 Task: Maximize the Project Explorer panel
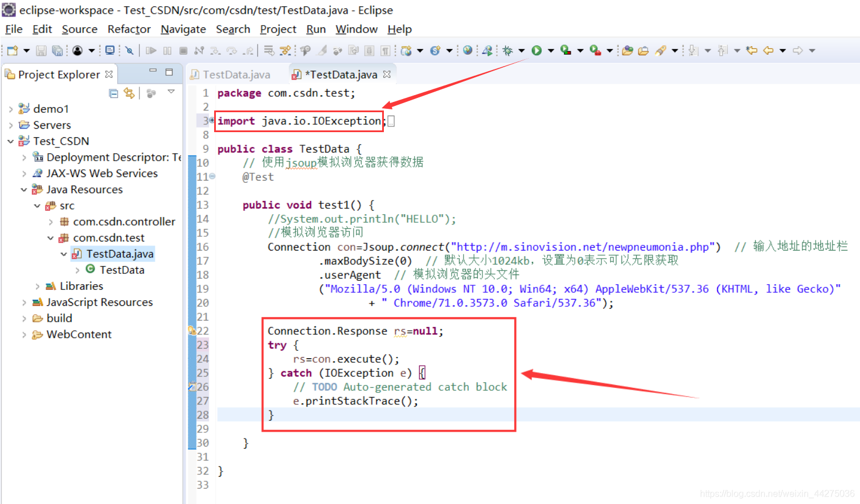[x=169, y=72]
